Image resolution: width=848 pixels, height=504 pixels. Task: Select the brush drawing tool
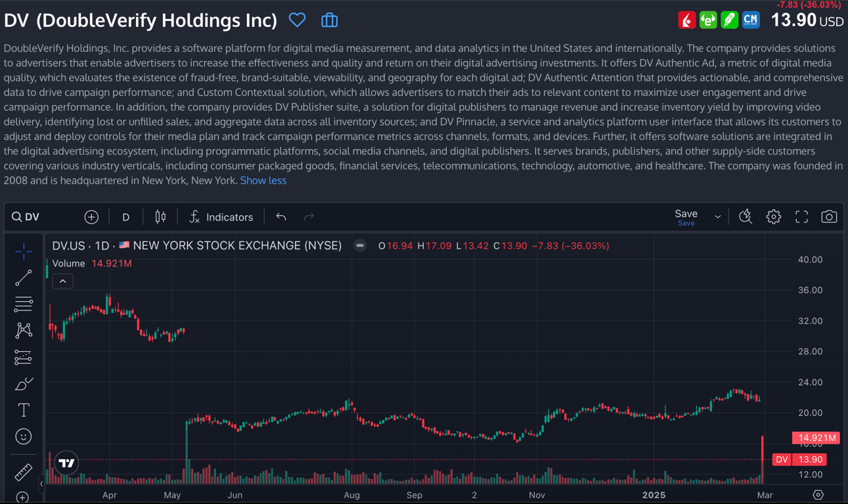24,384
